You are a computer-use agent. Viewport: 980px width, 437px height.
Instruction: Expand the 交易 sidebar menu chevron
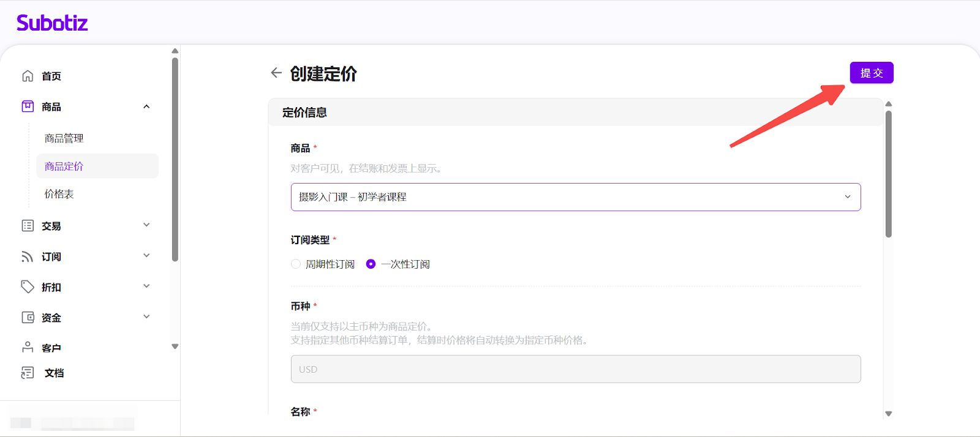coord(146,225)
